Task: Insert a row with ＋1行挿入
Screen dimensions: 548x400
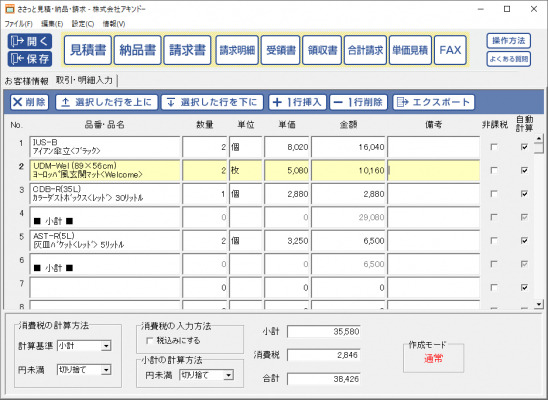Action: click(297, 102)
